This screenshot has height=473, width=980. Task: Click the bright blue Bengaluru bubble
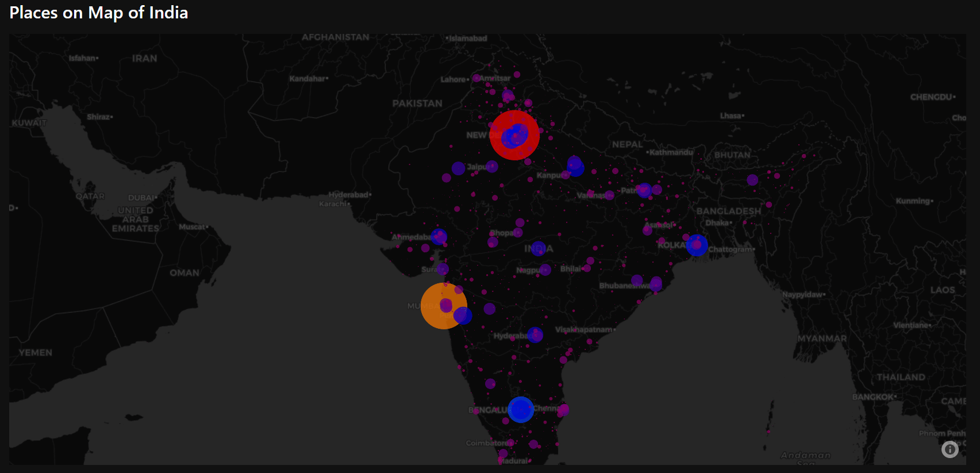tap(521, 409)
